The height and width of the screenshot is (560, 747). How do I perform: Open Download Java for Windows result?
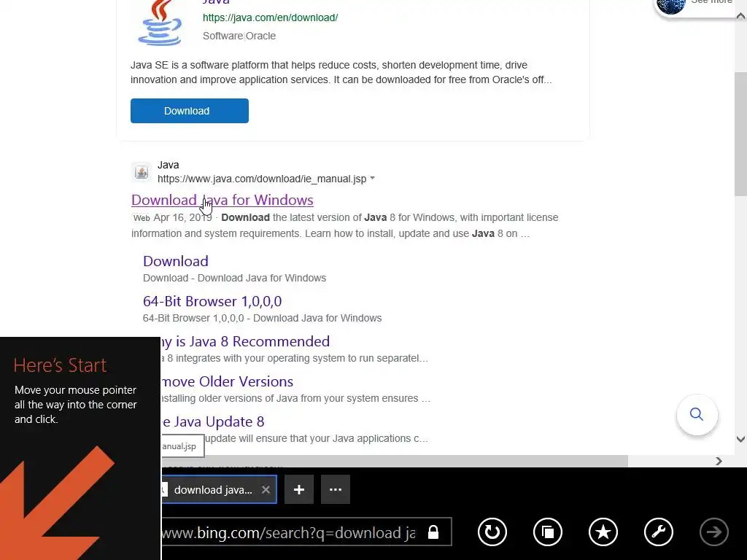coord(222,200)
